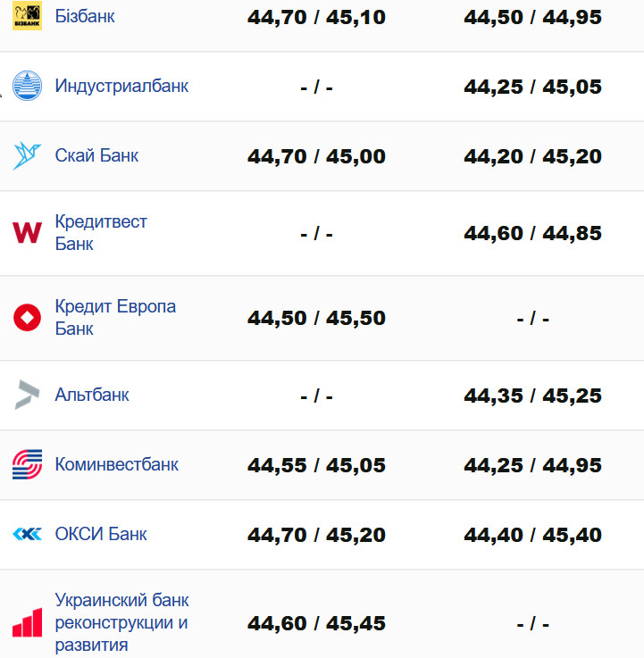This screenshot has height=658, width=644.
Task: Open the Альтбанк link
Action: click(x=92, y=395)
